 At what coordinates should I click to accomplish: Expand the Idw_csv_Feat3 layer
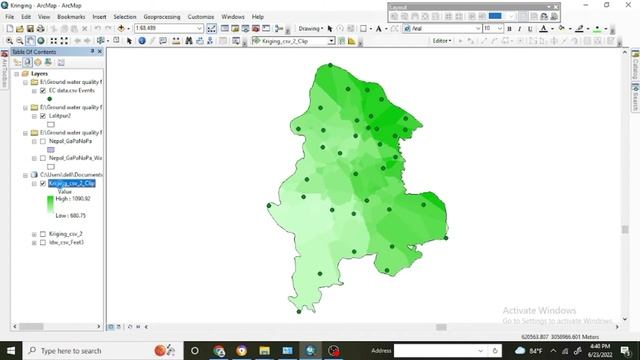coord(34,242)
